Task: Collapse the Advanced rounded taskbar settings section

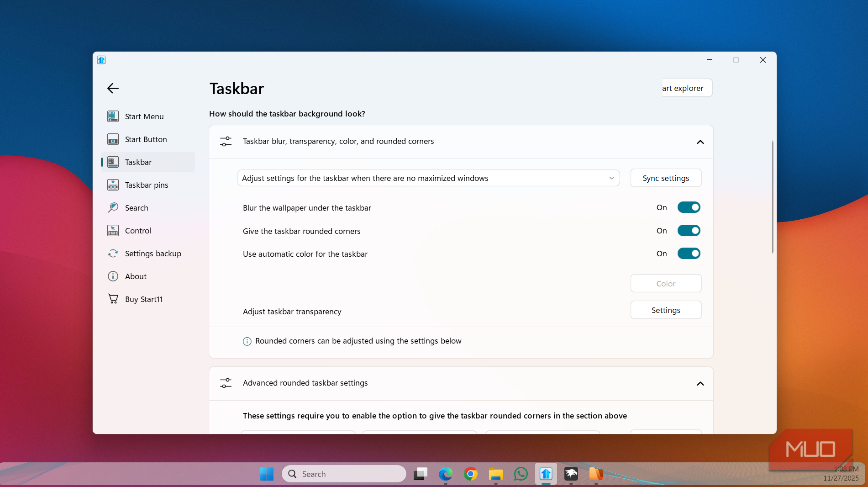Action: coord(700,384)
